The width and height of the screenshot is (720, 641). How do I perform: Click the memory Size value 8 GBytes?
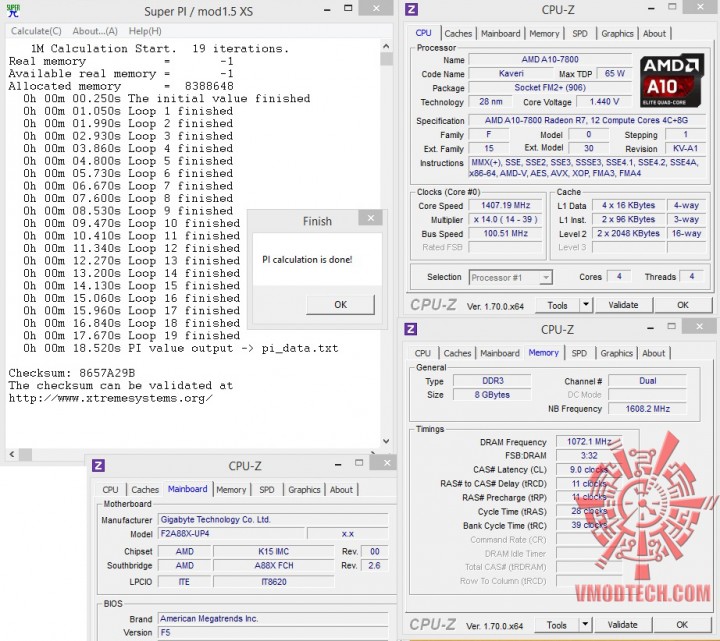tap(492, 394)
